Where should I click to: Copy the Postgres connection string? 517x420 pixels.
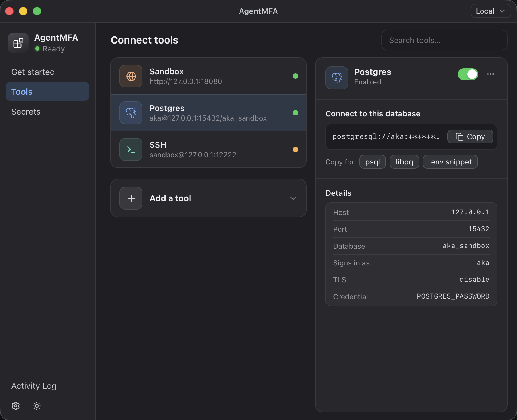pos(470,136)
